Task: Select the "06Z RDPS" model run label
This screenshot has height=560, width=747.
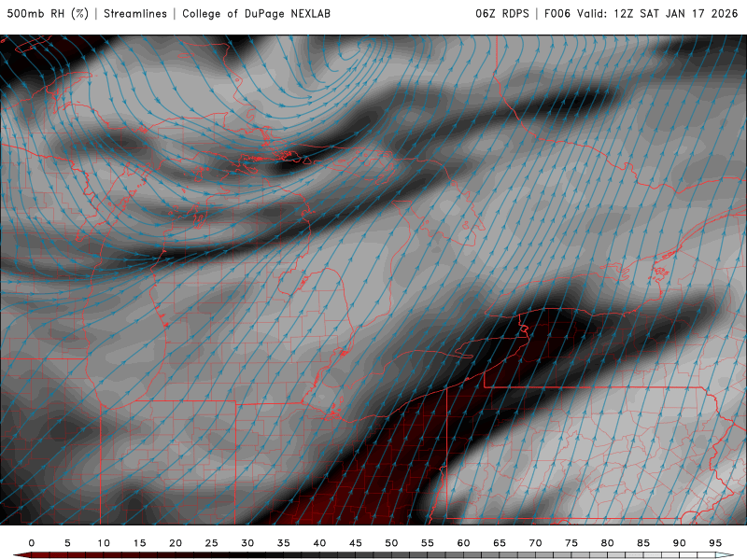Action: (502, 14)
